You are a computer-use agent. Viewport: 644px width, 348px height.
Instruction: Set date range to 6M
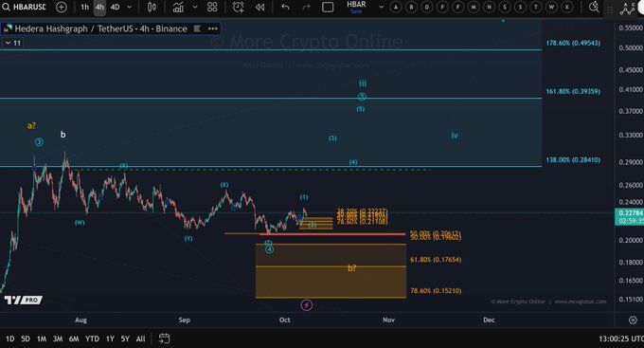point(74,339)
